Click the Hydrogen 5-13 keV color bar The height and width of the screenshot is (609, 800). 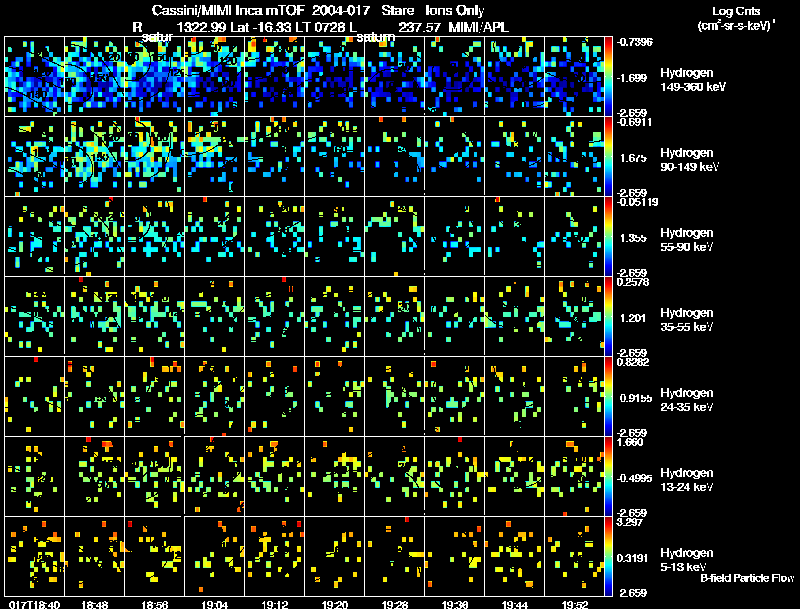(x=610, y=557)
